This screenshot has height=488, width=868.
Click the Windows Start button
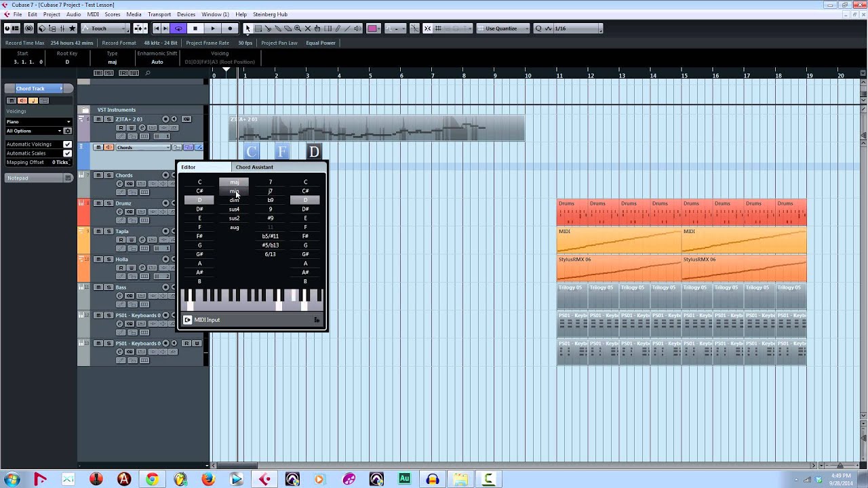pyautogui.click(x=12, y=479)
